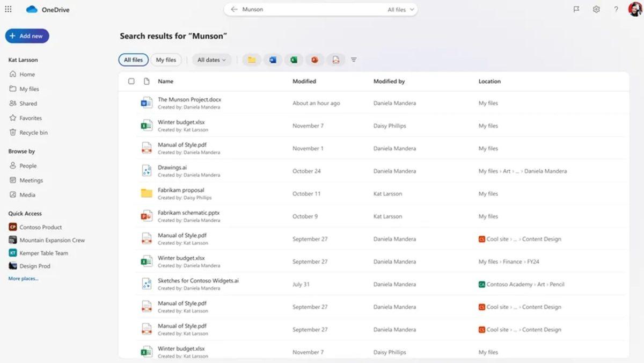Send feedback via the flag icon
The height and width of the screenshot is (363, 644).
click(x=576, y=9)
